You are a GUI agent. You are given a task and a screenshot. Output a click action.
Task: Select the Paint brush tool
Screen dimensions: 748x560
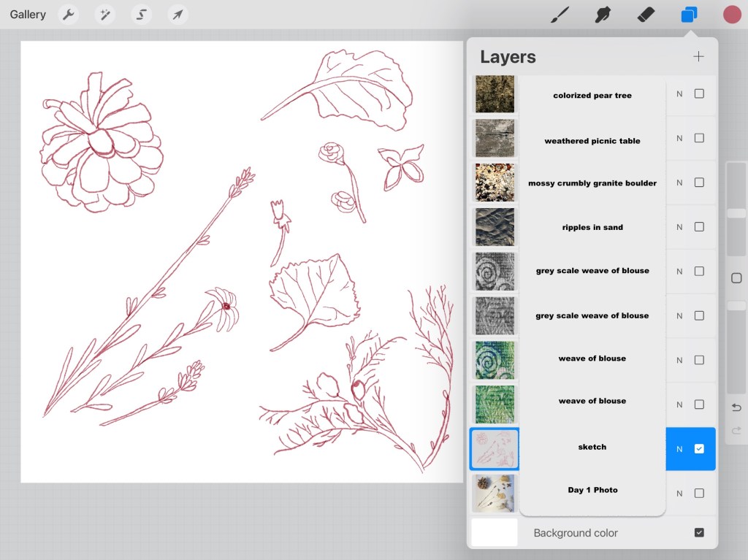(x=560, y=15)
